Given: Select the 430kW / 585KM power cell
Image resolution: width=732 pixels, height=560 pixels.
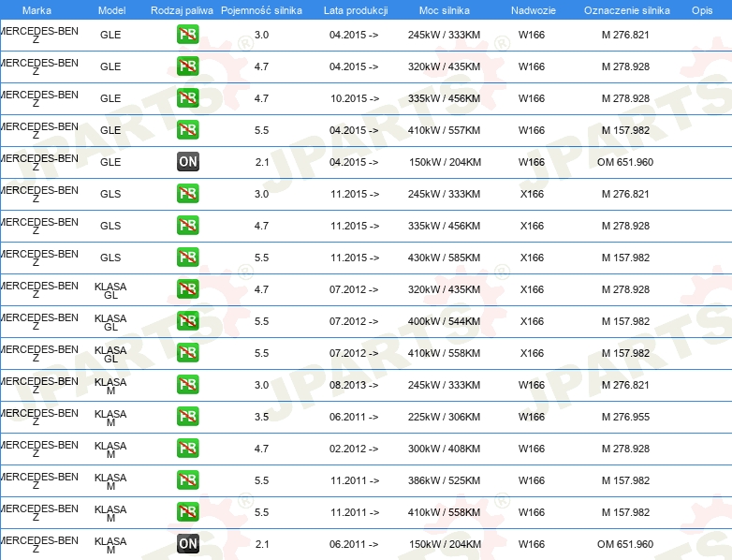Looking at the screenshot, I should click(444, 258).
